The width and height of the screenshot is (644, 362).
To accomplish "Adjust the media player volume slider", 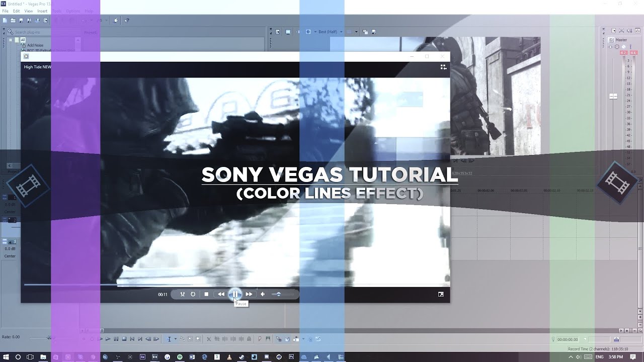I will 283,294.
